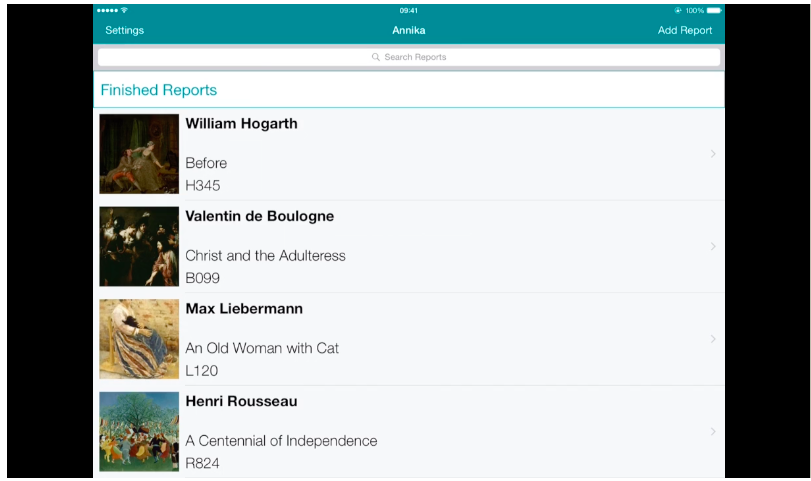The image size is (811, 481).
Task: Expand Valentin de Boulogne report chevron
Action: tap(712, 246)
